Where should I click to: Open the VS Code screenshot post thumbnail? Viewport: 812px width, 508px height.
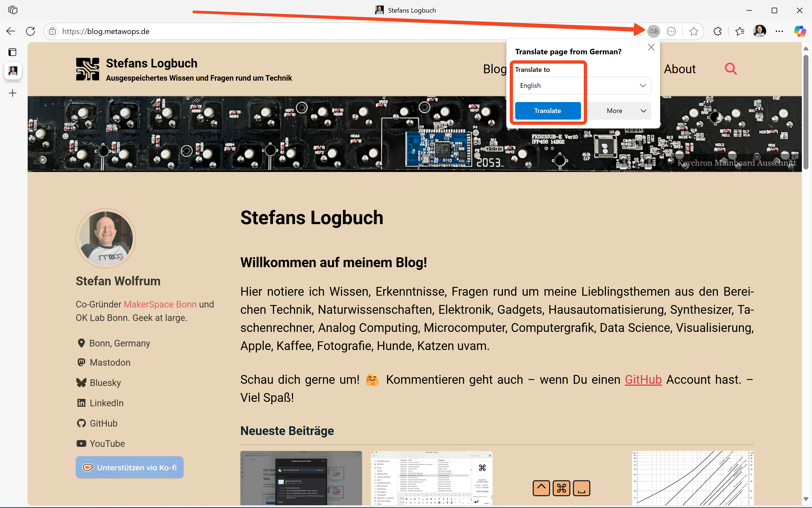tap(301, 478)
